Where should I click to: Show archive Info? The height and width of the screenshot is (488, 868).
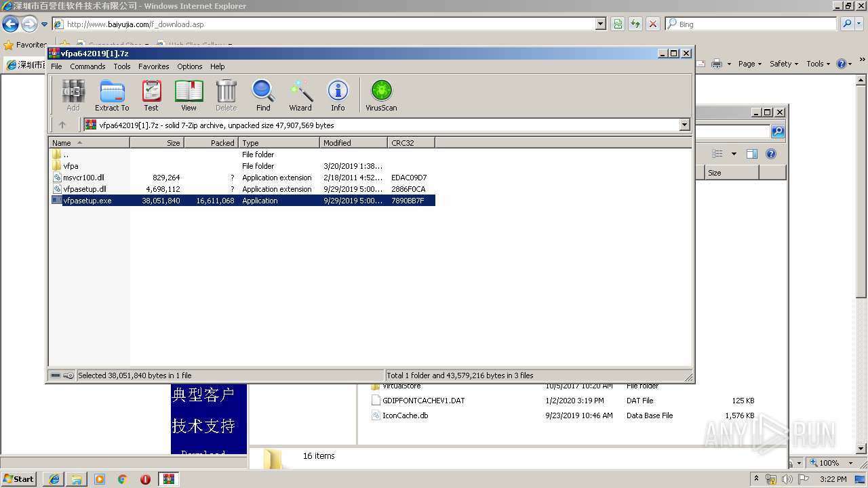338,96
